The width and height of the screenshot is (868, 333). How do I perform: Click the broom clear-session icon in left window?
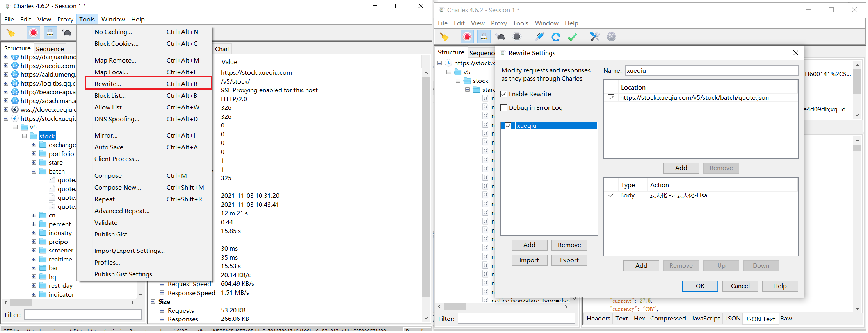(11, 33)
